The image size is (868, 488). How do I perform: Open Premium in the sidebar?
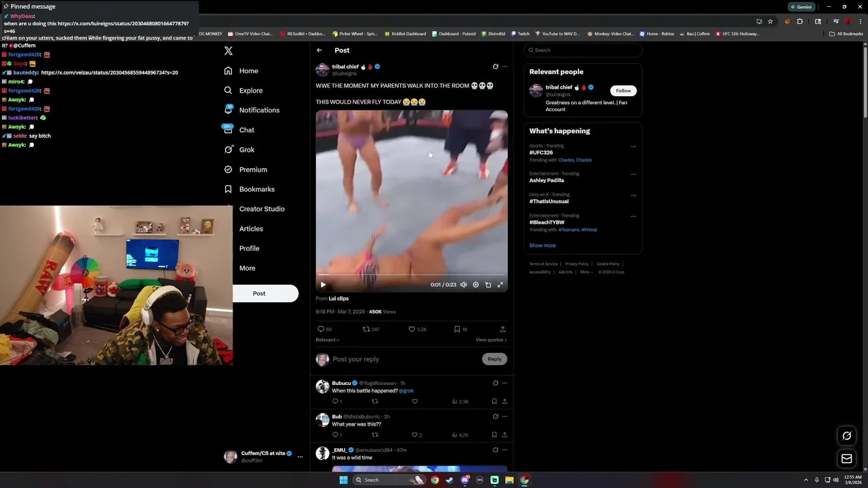[x=245, y=169]
